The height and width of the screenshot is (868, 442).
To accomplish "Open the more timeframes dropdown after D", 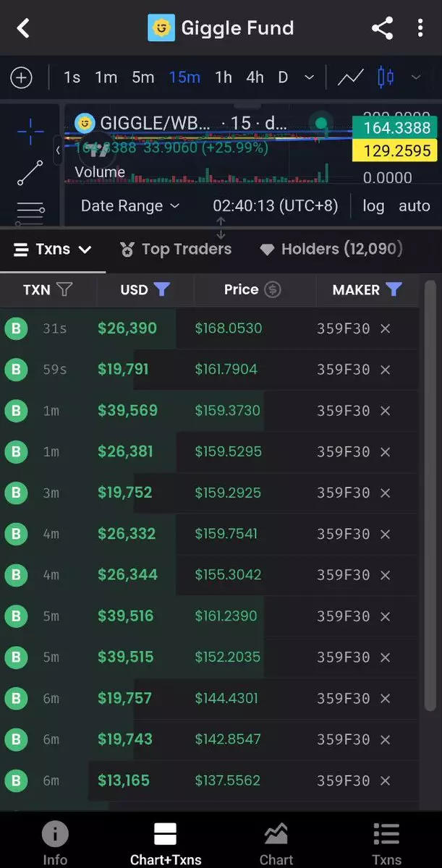I will [309, 77].
